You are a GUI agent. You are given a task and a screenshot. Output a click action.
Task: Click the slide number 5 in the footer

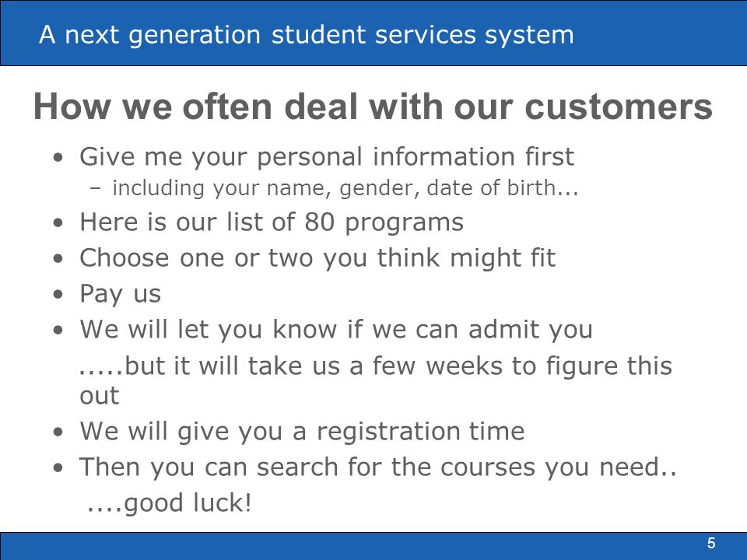(x=711, y=544)
